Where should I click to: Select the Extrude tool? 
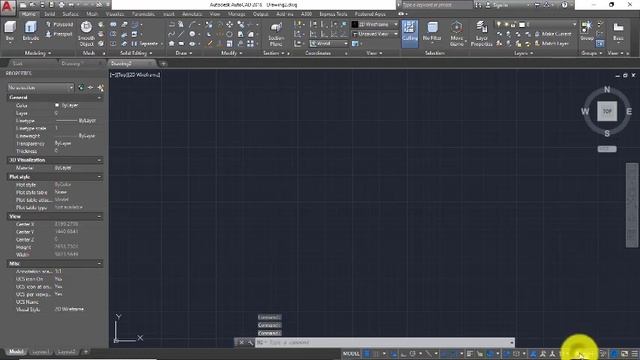[x=31, y=31]
